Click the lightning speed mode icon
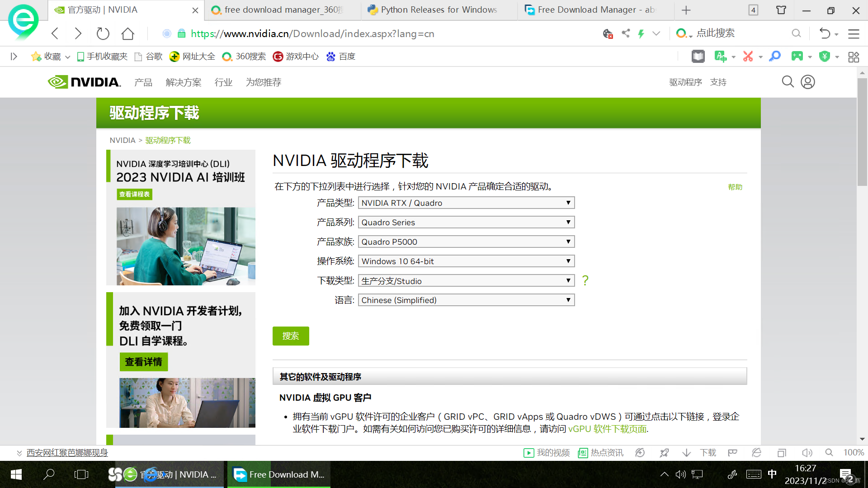The image size is (868, 488). [x=641, y=33]
